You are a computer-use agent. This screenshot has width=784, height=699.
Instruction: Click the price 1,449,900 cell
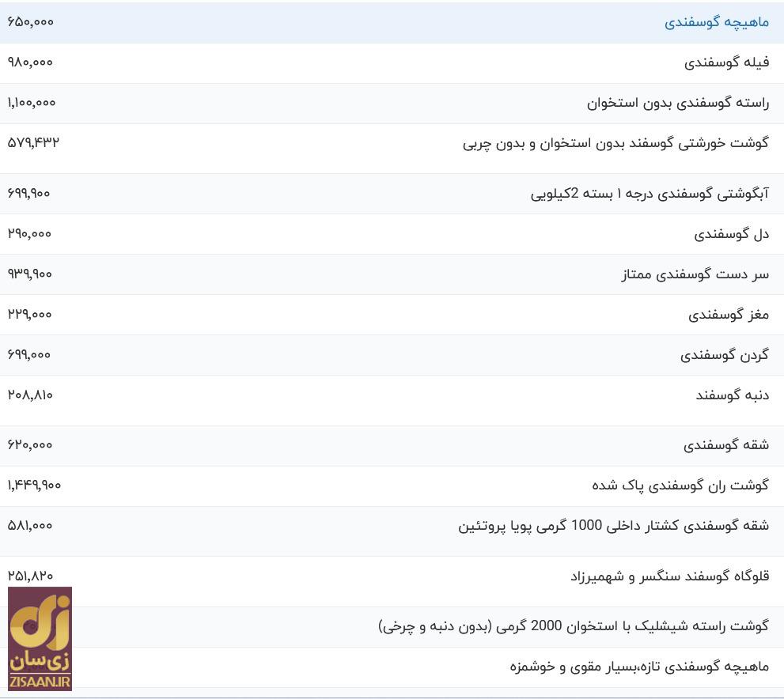pyautogui.click(x=36, y=485)
